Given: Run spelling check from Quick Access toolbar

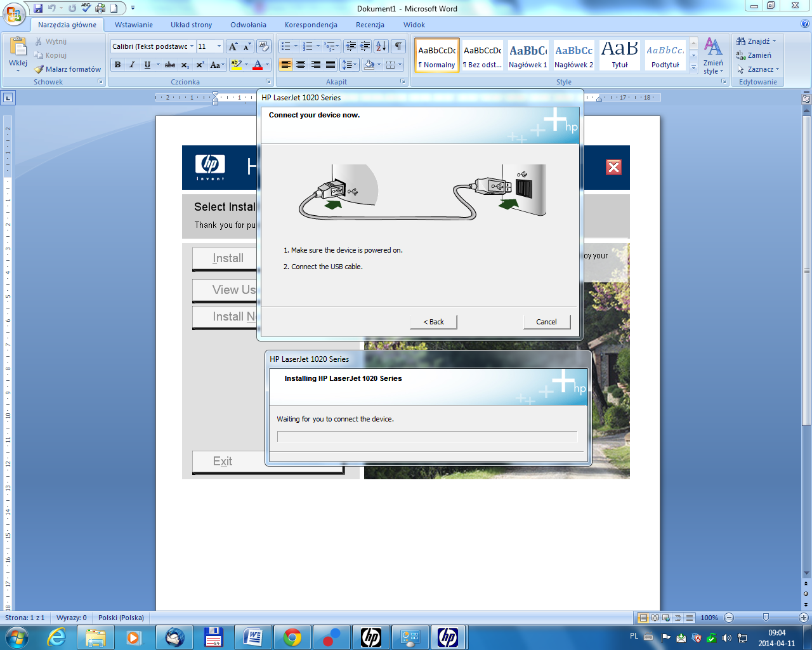Looking at the screenshot, I should tap(86, 8).
